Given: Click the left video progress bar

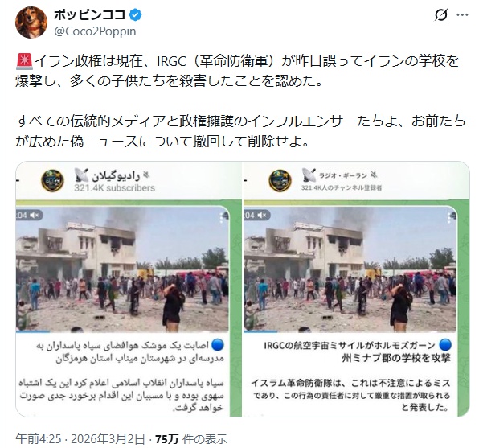Looking at the screenshot, I should point(122,331).
